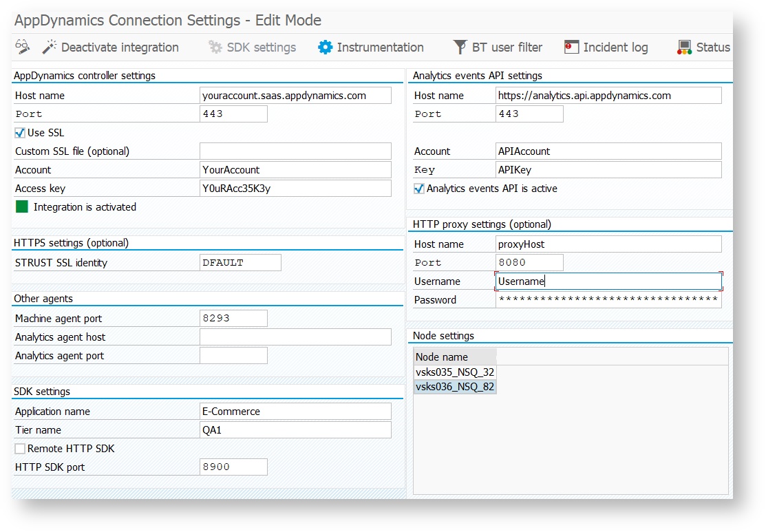Click the controller Account field YourAccount
766x532 pixels.
pyautogui.click(x=295, y=169)
